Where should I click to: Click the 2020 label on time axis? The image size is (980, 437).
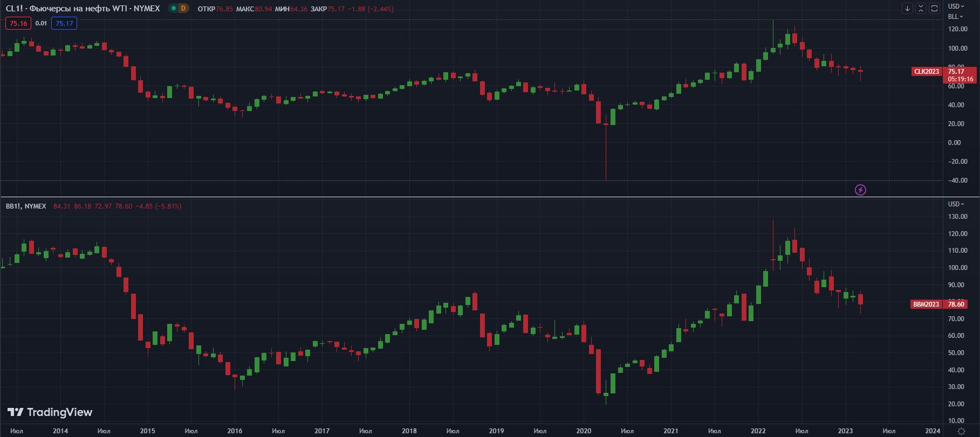584,431
